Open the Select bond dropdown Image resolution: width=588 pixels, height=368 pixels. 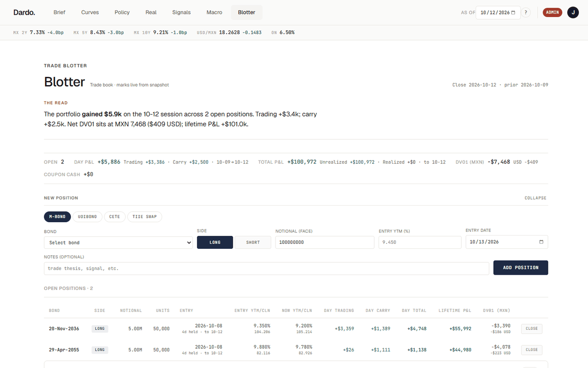click(119, 242)
